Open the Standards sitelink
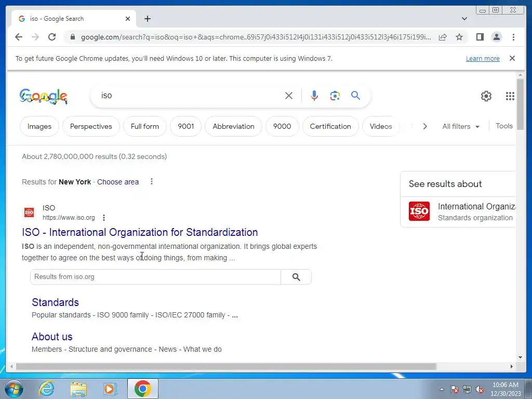The image size is (532, 399). (x=55, y=302)
